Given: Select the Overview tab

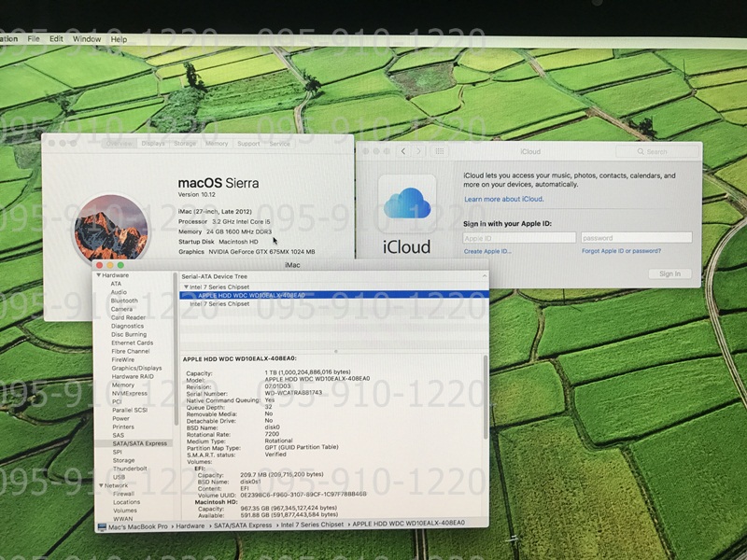Looking at the screenshot, I should point(119,144).
